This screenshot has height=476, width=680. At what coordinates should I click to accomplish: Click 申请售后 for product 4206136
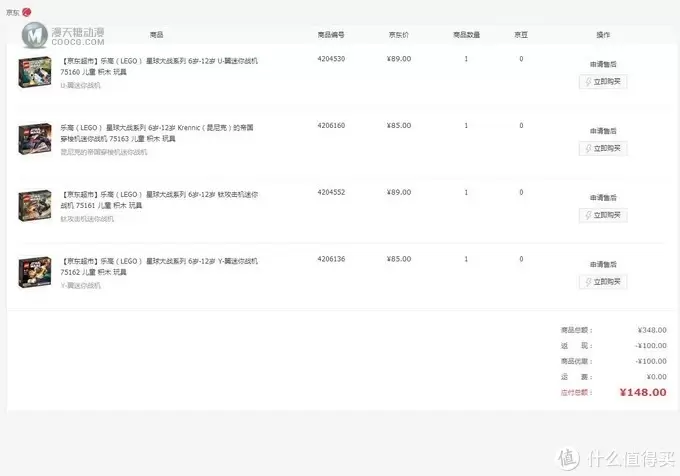coord(603,264)
